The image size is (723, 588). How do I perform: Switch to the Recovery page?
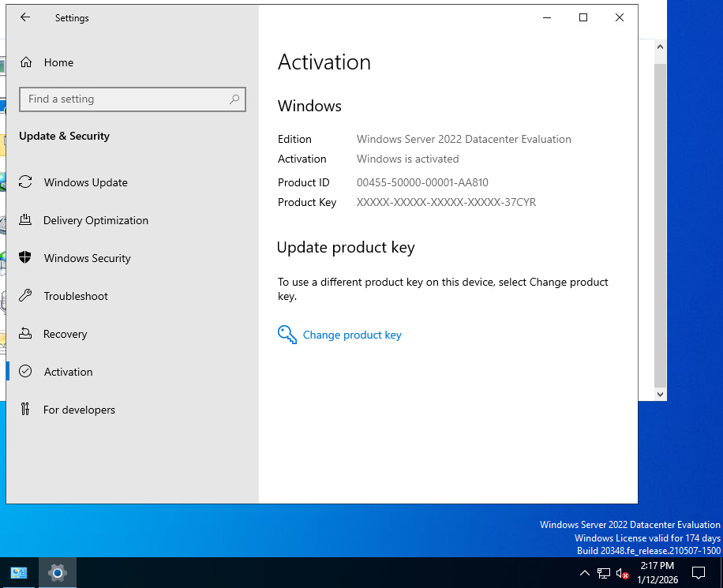tap(64, 334)
